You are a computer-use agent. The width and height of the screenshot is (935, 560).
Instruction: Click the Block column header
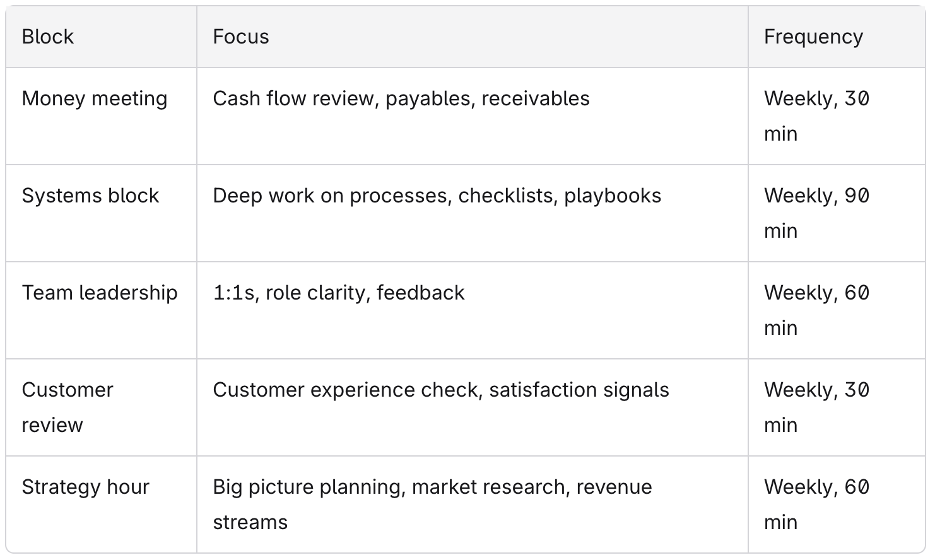[x=102, y=37]
